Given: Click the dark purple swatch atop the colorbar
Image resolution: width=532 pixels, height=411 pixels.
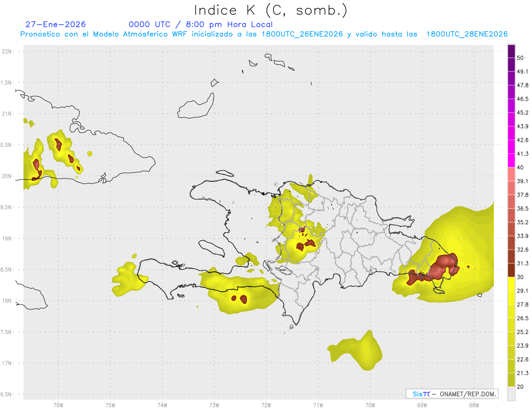Looking at the screenshot, I should (512, 52).
